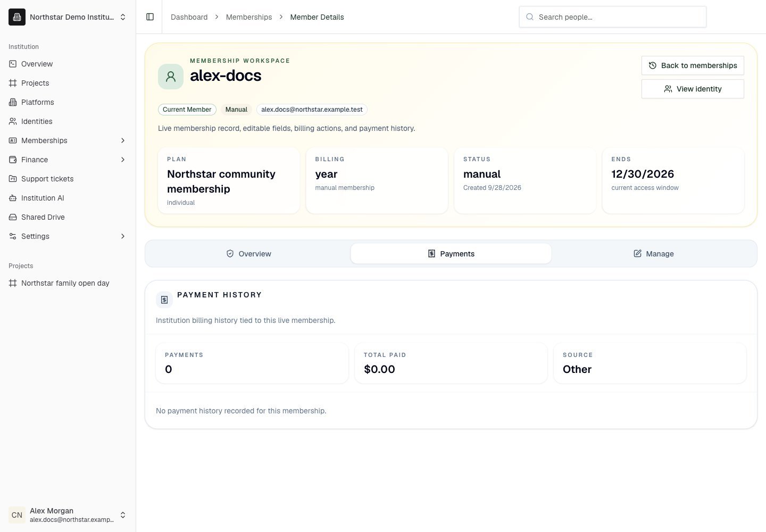Click the $0.00 total paid value
766x532 pixels.
pos(379,369)
